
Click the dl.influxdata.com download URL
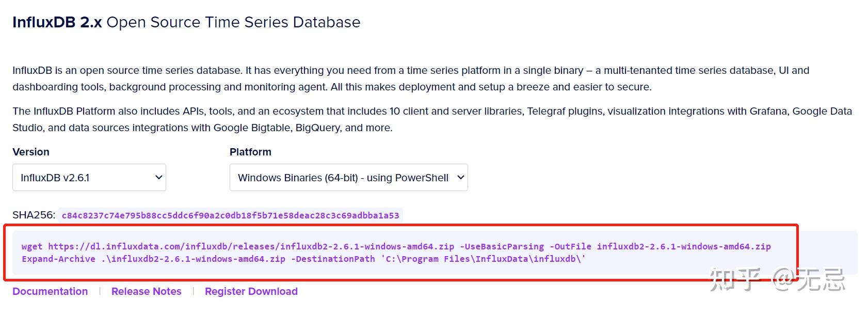point(251,247)
